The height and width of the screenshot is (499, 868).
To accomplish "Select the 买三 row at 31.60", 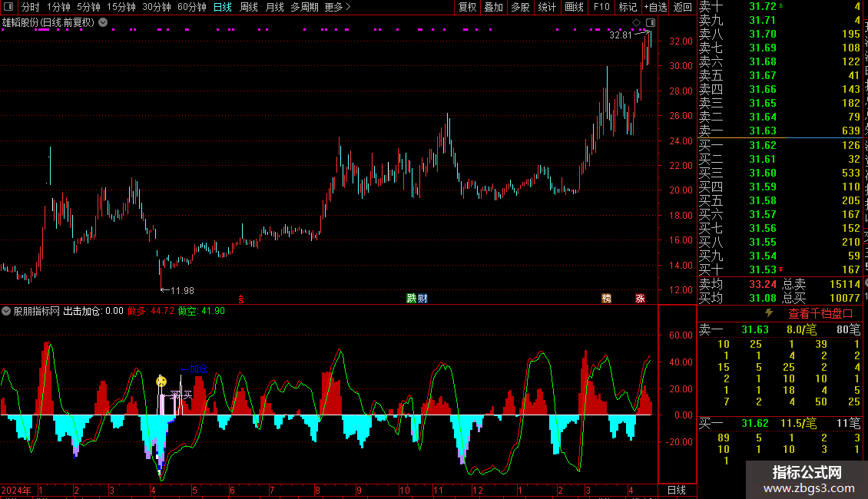I will [x=780, y=173].
